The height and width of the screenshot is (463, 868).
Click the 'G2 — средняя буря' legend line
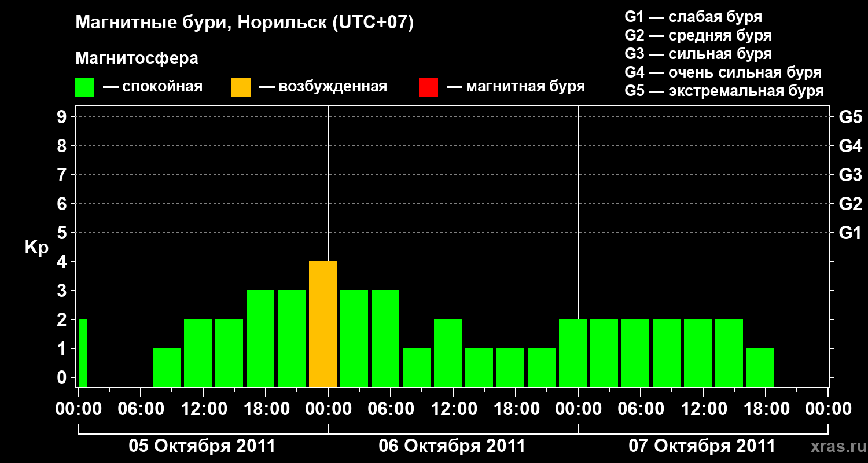(698, 35)
